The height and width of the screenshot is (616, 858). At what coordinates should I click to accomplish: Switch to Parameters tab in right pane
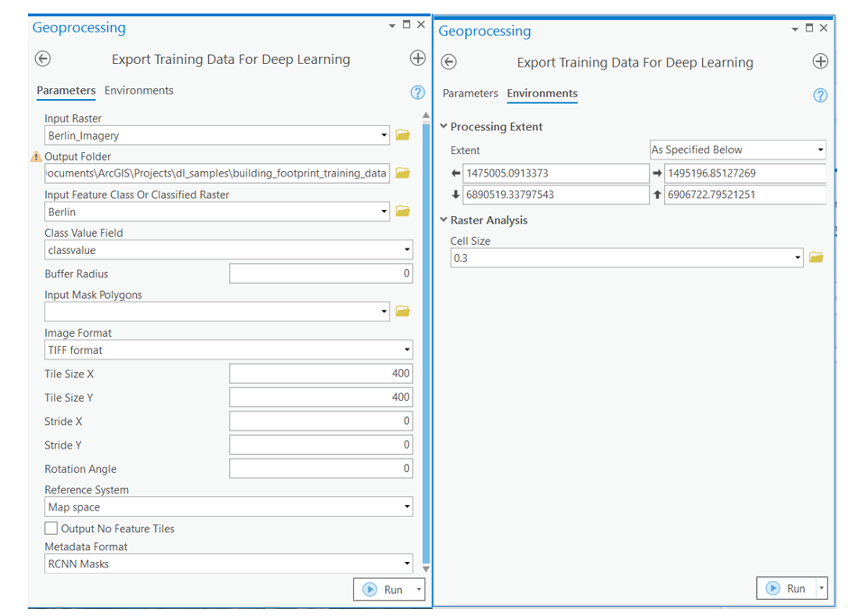[470, 94]
